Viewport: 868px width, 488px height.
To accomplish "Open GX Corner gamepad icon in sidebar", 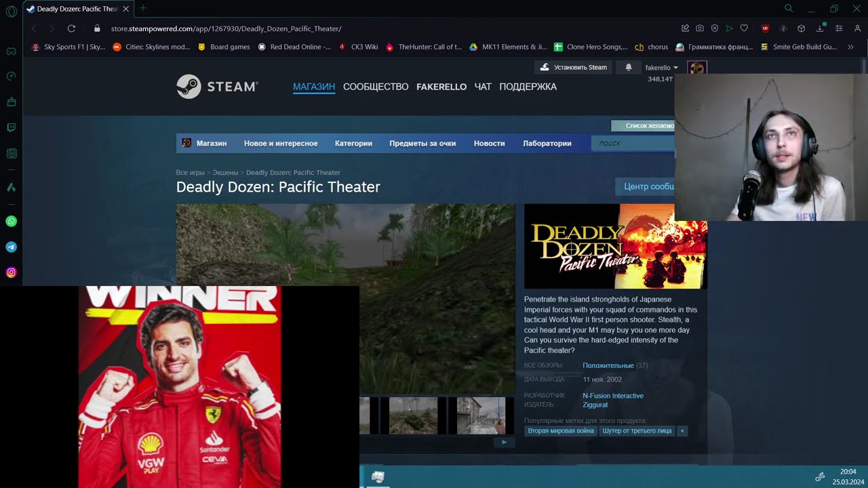I will click(11, 51).
